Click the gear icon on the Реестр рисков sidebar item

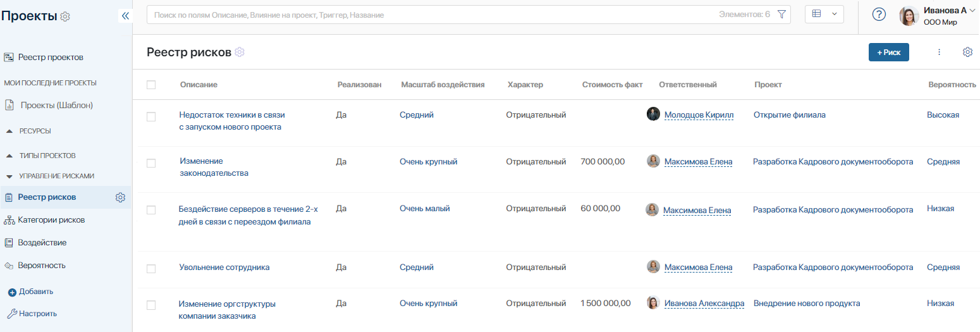120,197
